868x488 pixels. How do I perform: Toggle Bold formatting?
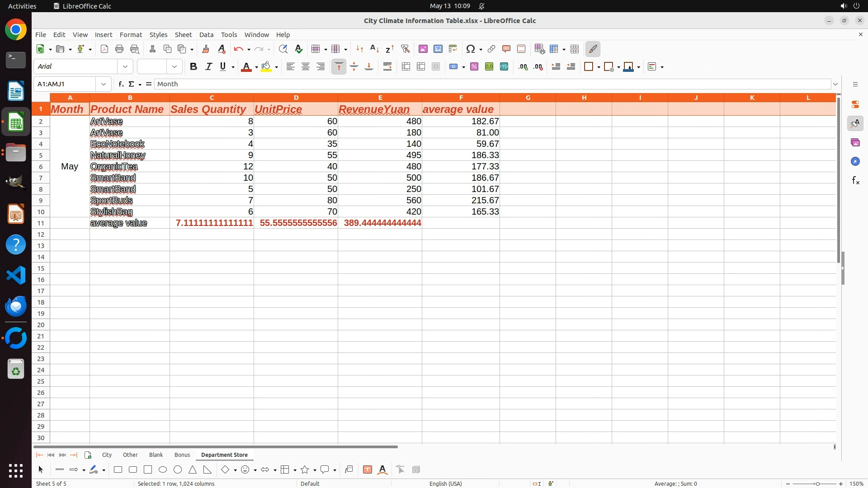click(x=193, y=67)
